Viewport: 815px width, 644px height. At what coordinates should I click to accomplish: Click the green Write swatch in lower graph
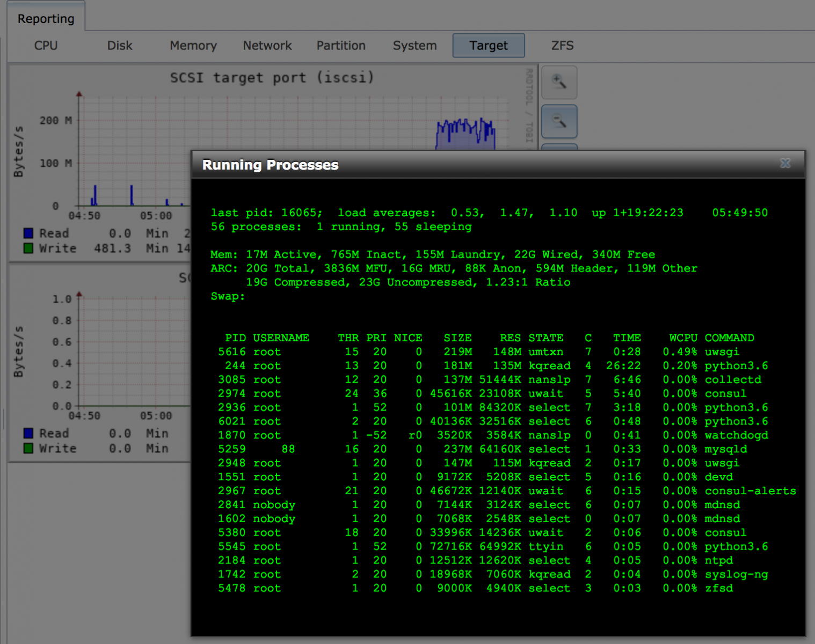(28, 448)
